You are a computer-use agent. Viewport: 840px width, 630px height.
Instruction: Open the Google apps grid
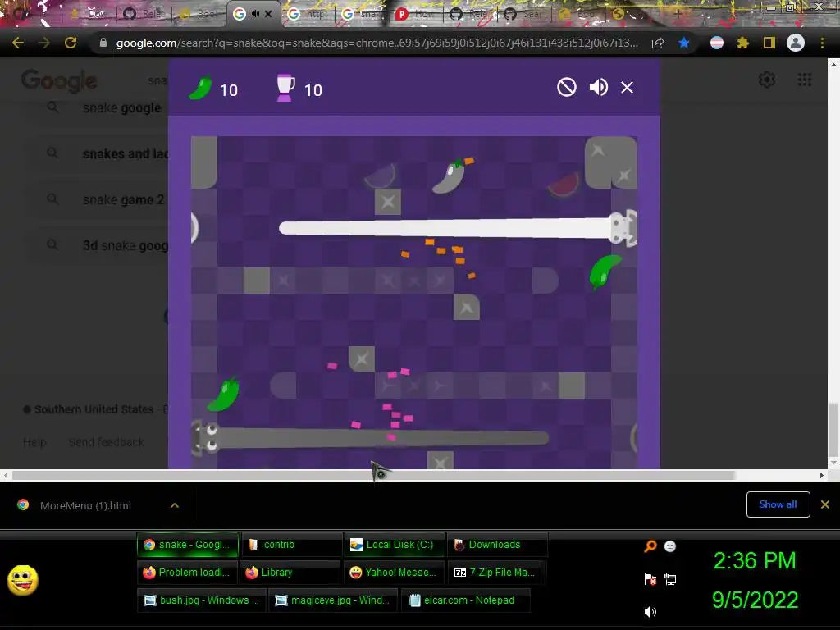[x=804, y=80]
